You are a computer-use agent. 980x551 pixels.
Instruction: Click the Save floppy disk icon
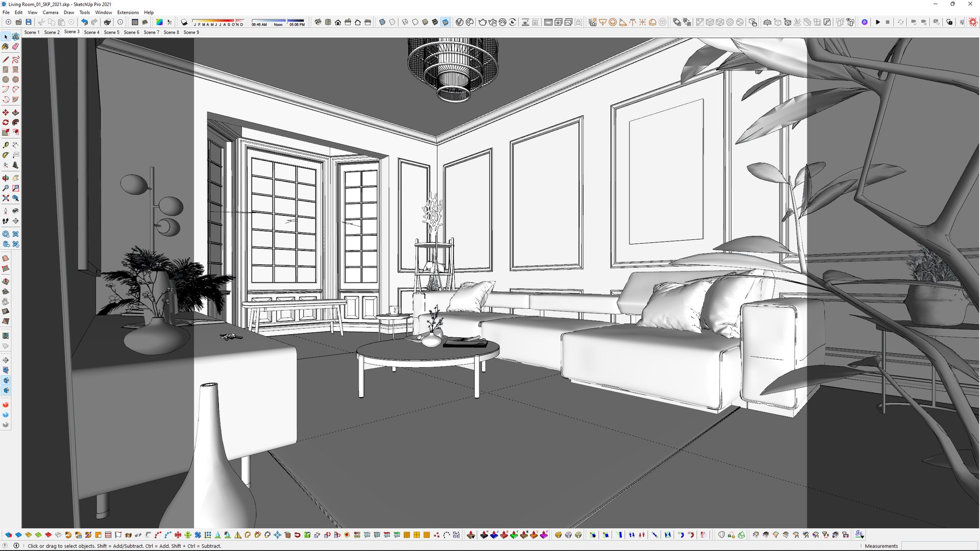tap(29, 22)
